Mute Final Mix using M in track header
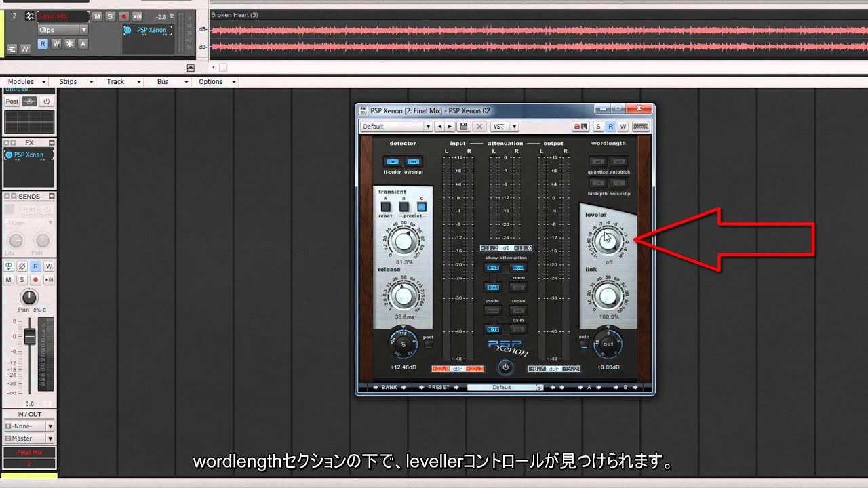 pos(96,16)
